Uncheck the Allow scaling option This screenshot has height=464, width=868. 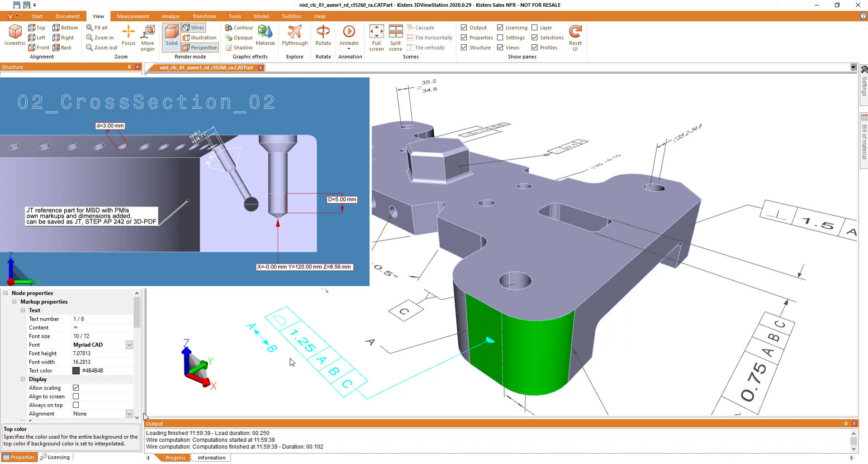[76, 387]
